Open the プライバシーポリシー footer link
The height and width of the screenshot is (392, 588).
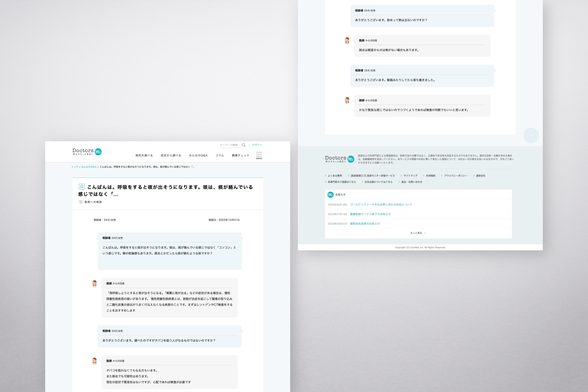pos(456,176)
